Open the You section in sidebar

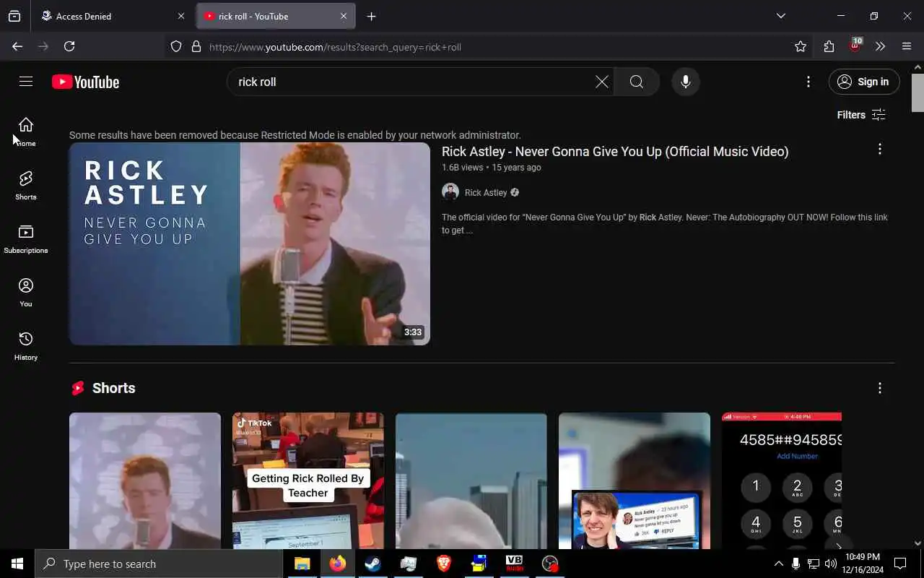pyautogui.click(x=26, y=293)
